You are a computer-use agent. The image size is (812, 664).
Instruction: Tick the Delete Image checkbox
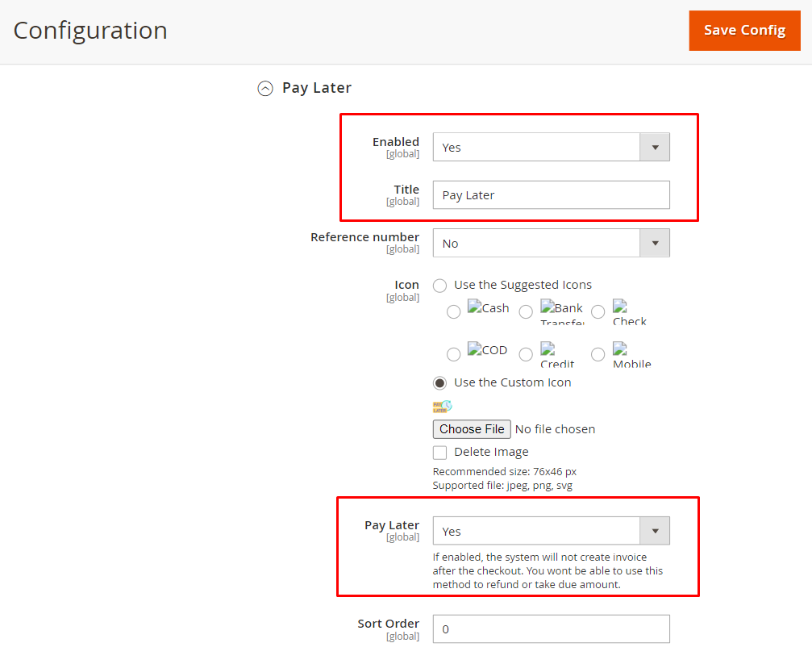click(x=439, y=453)
